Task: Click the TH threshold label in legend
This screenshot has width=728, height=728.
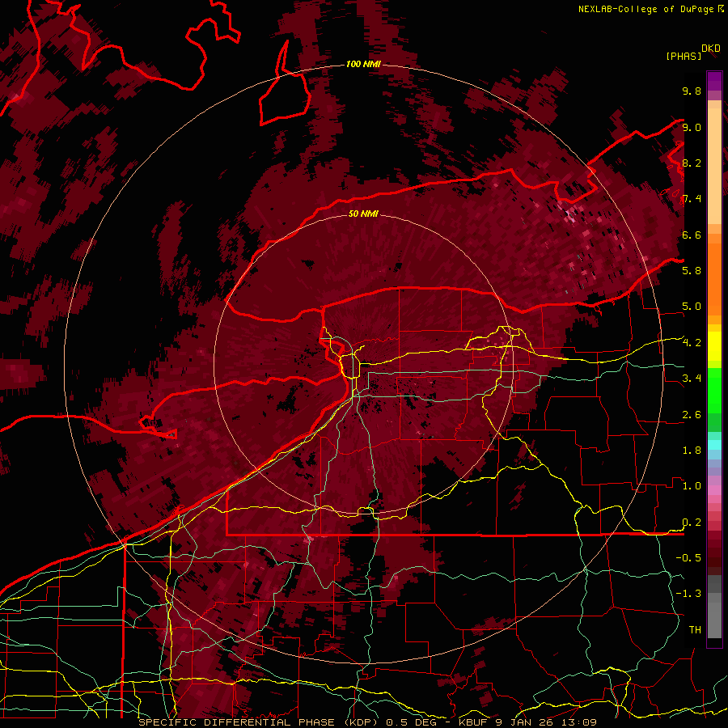Action: (695, 629)
